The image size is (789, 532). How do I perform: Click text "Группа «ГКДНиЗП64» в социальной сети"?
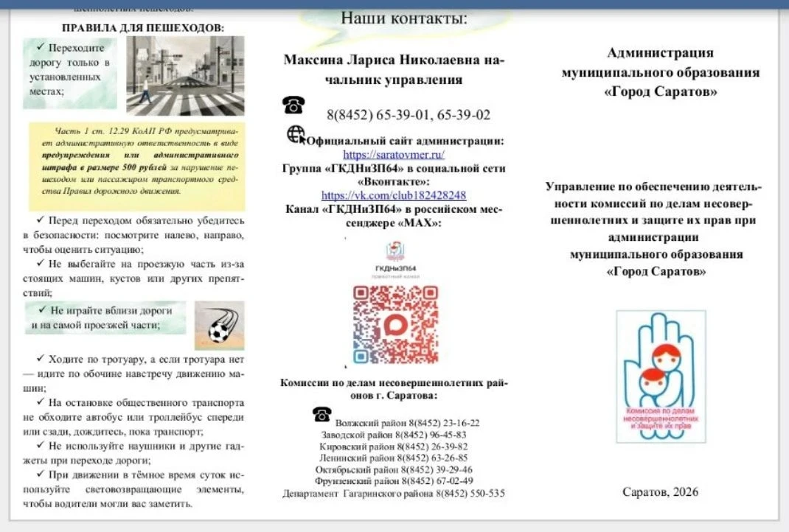[394, 168]
